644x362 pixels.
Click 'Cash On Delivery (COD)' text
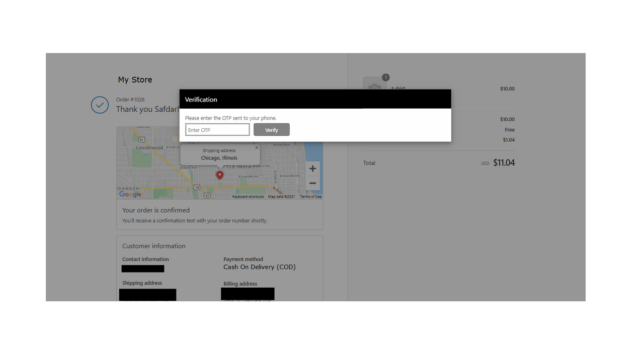point(260,267)
